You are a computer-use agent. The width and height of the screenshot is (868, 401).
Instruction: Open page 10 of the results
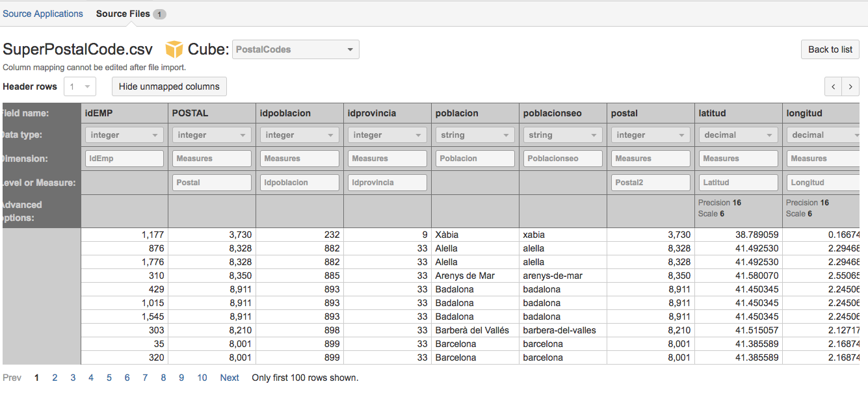(202, 377)
